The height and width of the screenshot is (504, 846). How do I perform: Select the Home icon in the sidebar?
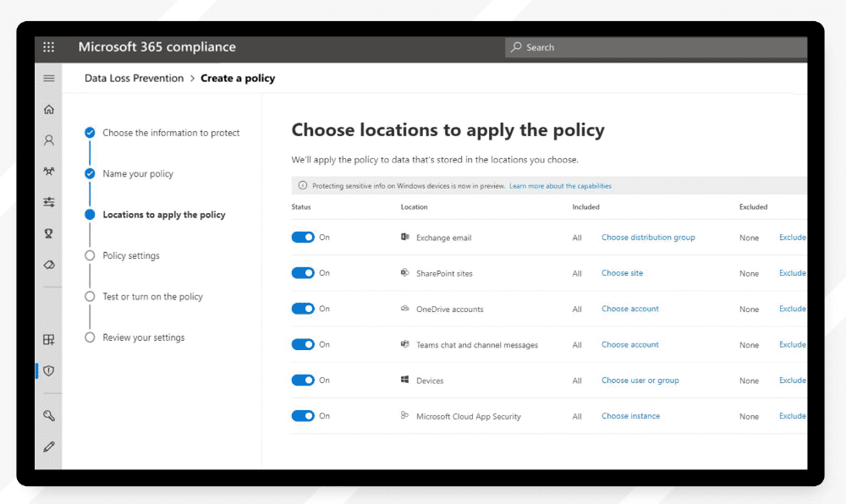click(x=48, y=109)
